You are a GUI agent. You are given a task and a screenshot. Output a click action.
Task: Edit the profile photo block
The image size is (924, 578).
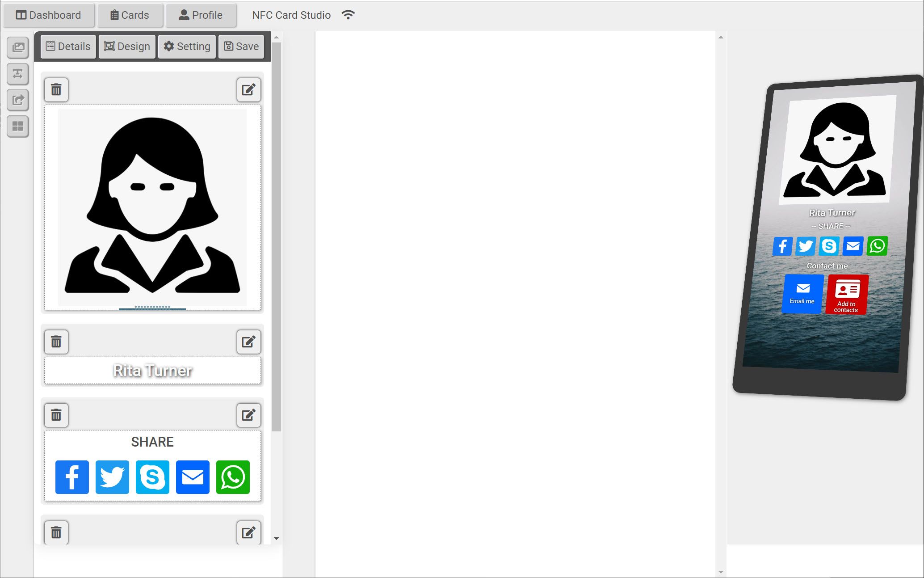[x=248, y=90]
